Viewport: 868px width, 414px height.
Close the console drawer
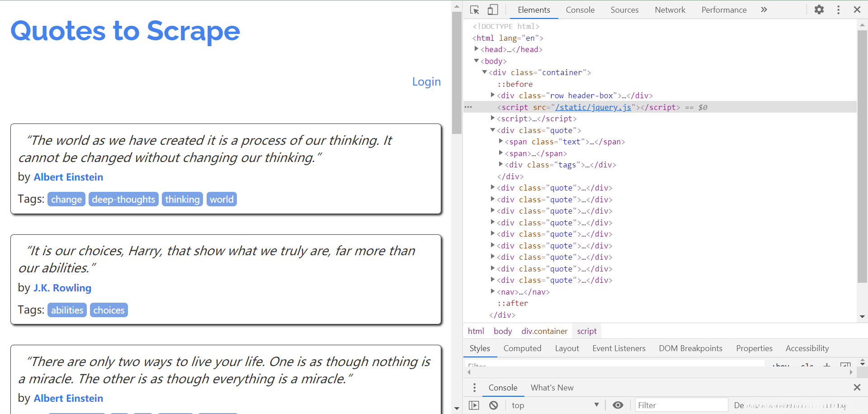point(857,387)
